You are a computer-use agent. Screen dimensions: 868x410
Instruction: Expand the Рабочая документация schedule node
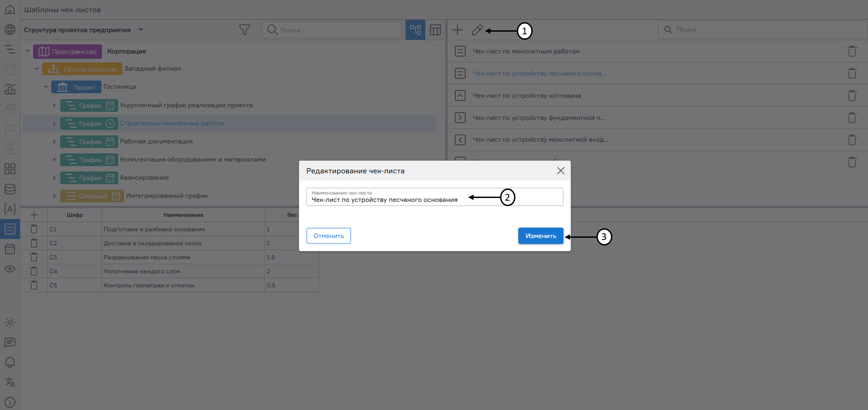54,141
